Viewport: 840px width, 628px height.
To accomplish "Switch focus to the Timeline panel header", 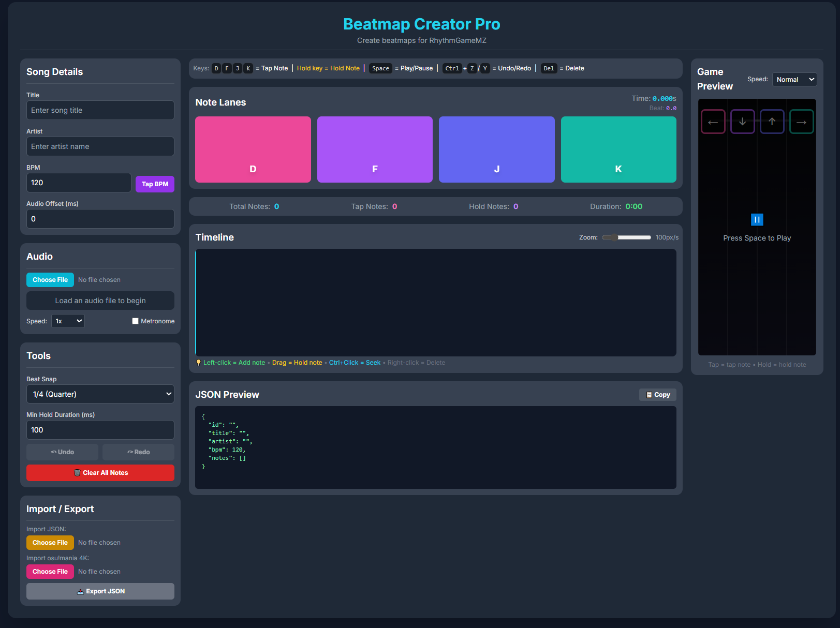I will click(215, 237).
